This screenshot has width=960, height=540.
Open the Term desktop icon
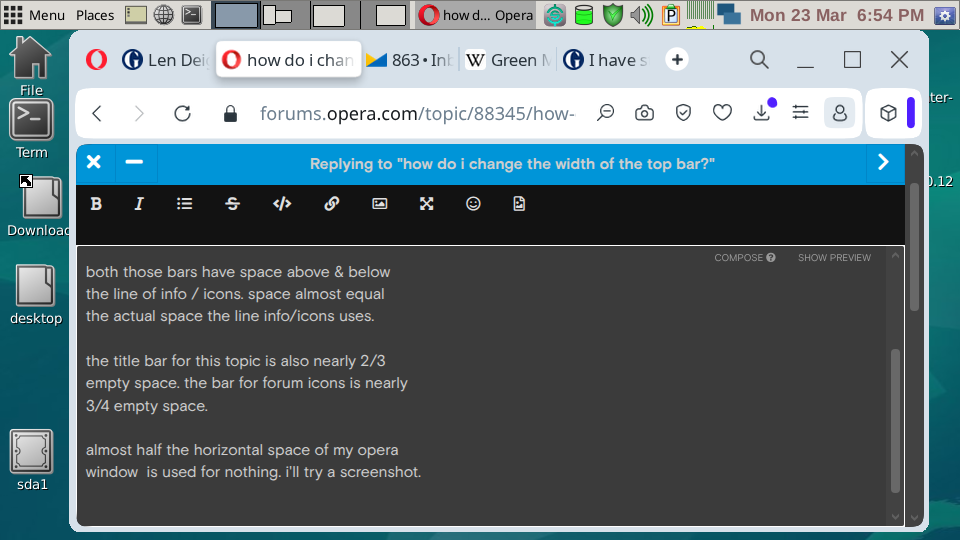pyautogui.click(x=31, y=130)
